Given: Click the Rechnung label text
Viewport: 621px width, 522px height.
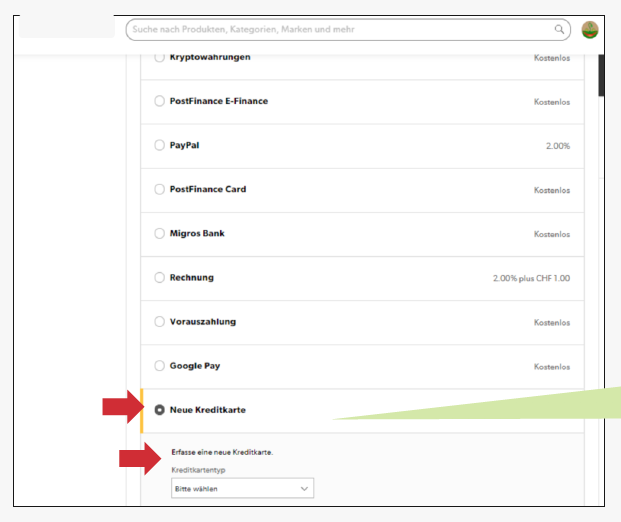Looking at the screenshot, I should (x=192, y=278).
